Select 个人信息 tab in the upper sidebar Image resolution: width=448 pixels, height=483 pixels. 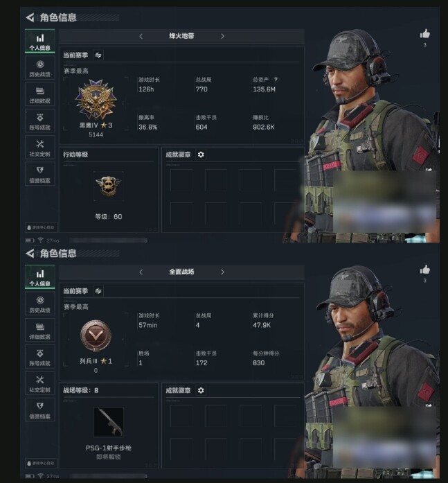click(x=40, y=42)
